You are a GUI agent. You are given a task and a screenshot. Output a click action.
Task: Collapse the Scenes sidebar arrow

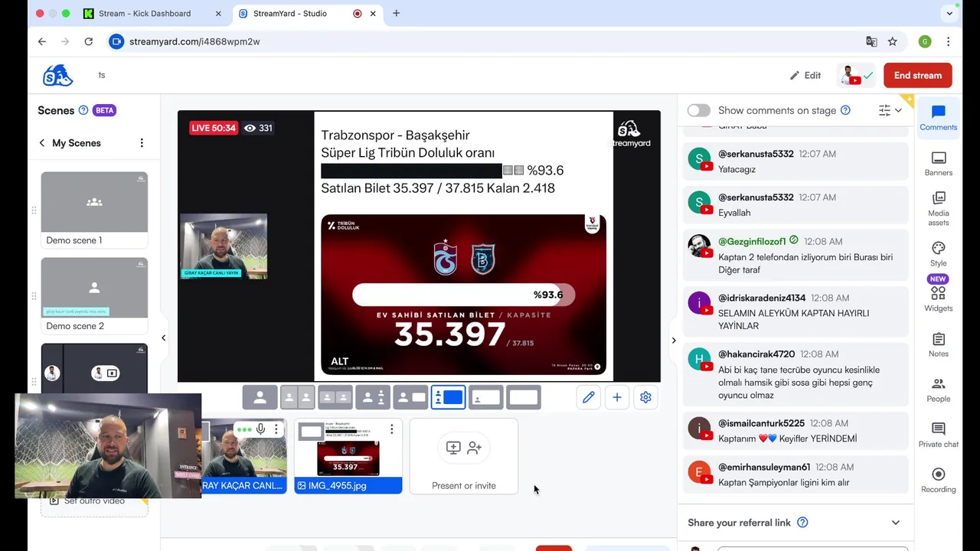[163, 337]
